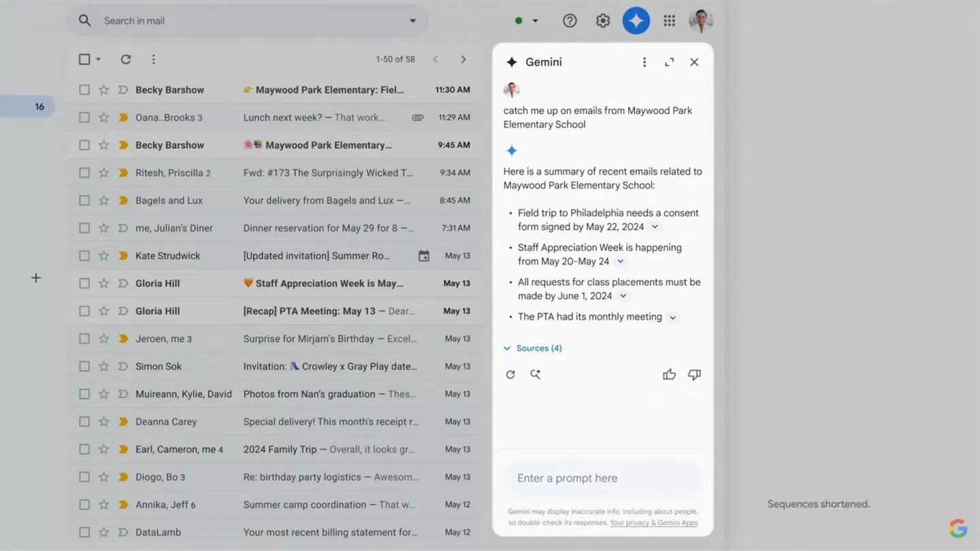The image size is (980, 551).
Task: Give the Gemini summary a thumbs up
Action: point(669,374)
